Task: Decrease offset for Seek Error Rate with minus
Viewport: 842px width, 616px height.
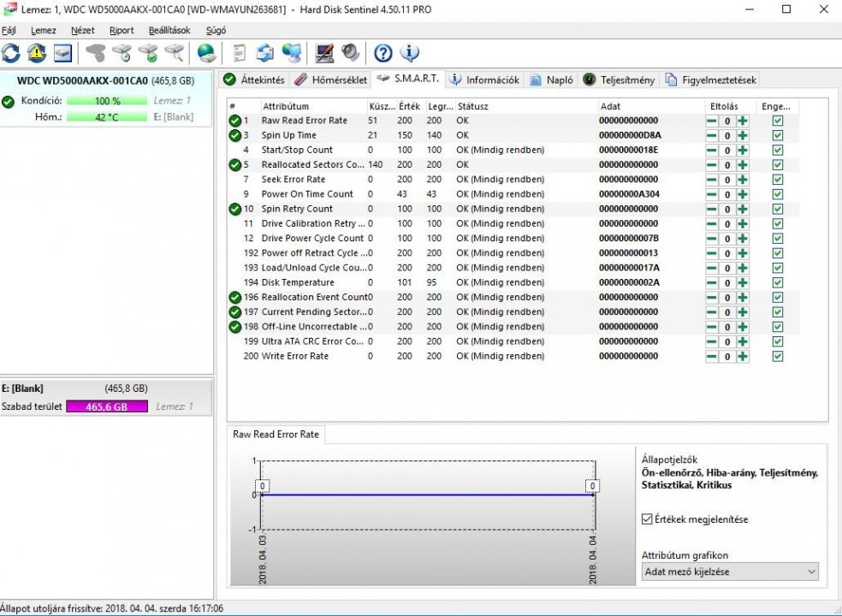Action: pos(712,180)
